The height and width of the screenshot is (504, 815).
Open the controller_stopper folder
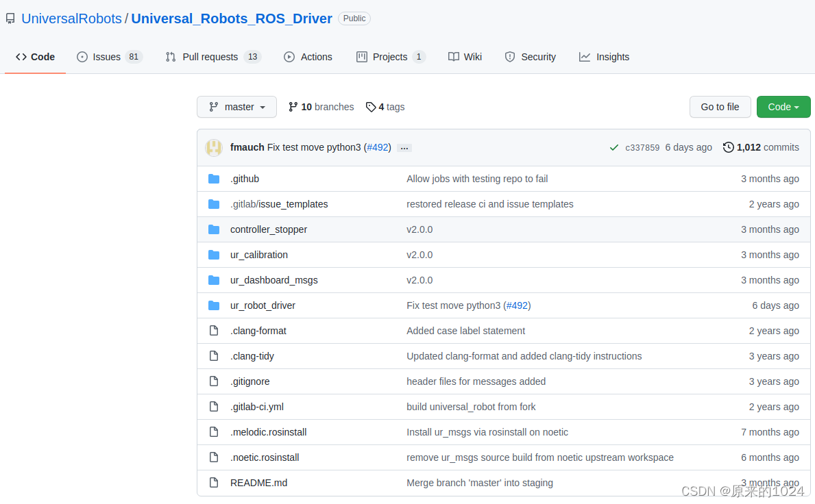point(269,229)
